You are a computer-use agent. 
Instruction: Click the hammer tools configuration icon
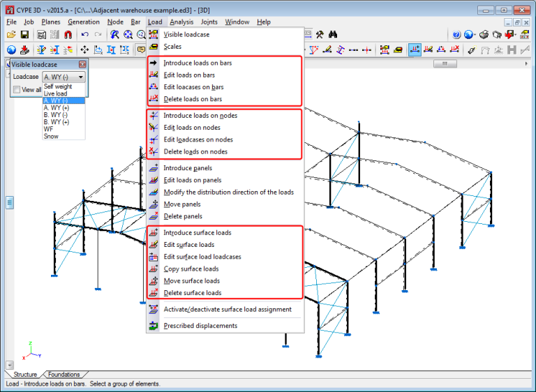tap(320, 34)
